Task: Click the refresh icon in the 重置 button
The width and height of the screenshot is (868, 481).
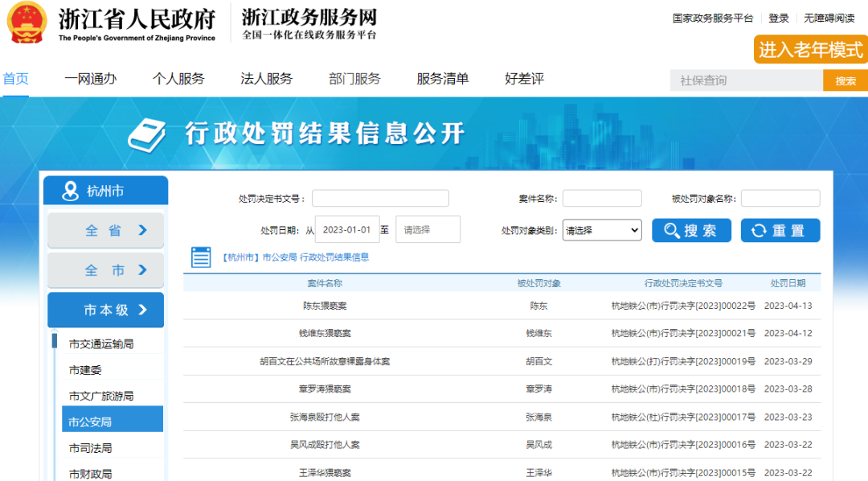Action: point(759,231)
